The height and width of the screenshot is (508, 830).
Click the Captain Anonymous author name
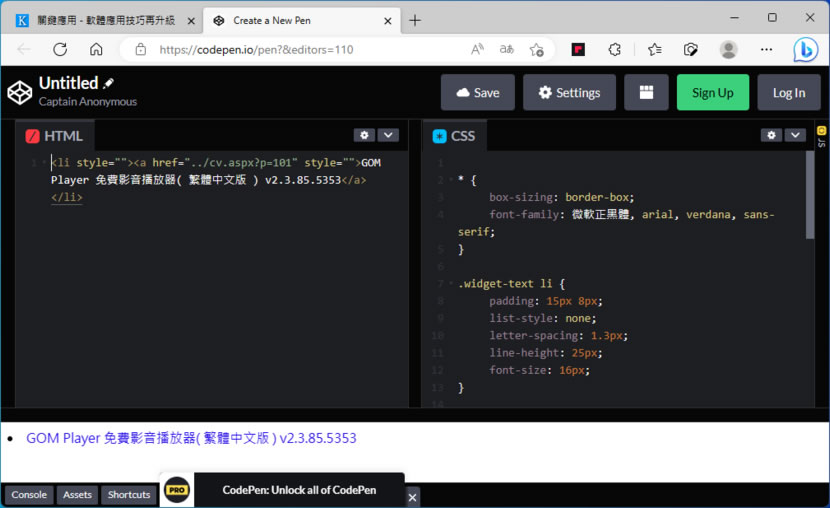[x=88, y=102]
